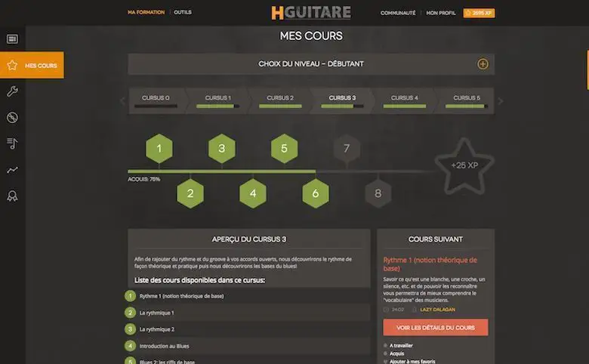
Task: Select the Cursus 3 tab
Action: 342,100
